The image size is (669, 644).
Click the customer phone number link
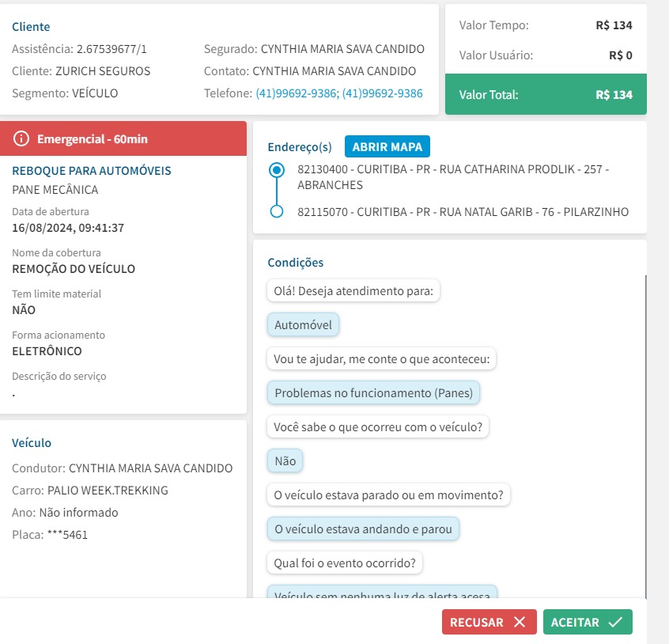coord(338,93)
